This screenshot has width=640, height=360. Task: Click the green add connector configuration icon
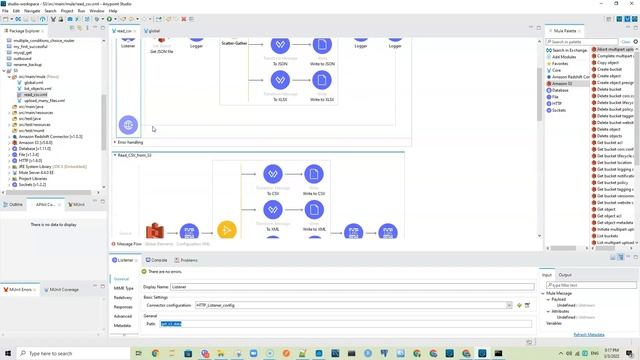519,305
